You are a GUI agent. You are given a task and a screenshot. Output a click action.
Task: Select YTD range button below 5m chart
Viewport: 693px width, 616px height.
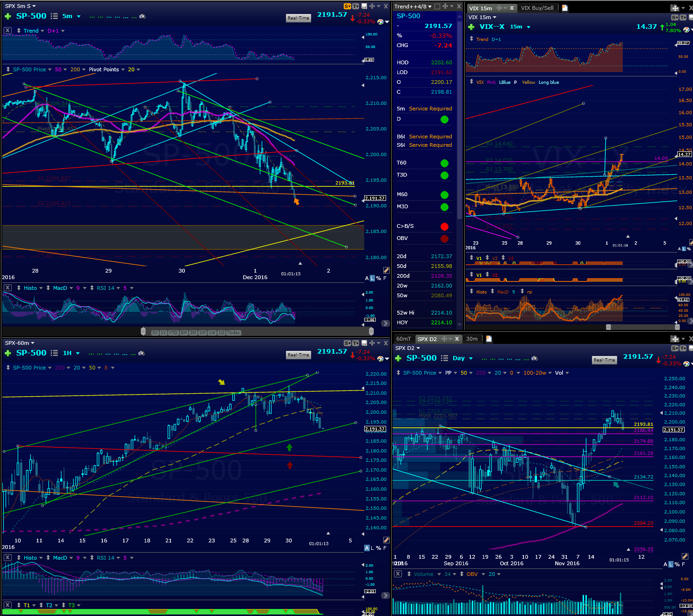pos(173,332)
